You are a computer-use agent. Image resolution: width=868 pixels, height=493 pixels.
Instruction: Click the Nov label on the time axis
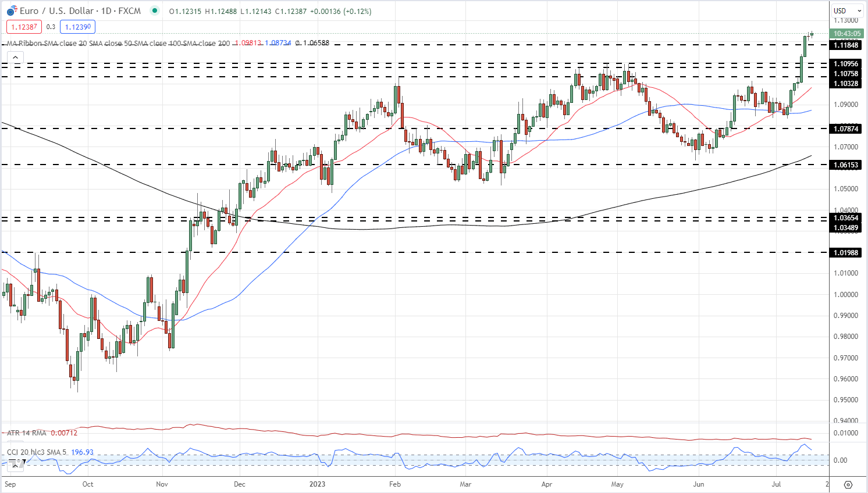(x=162, y=484)
